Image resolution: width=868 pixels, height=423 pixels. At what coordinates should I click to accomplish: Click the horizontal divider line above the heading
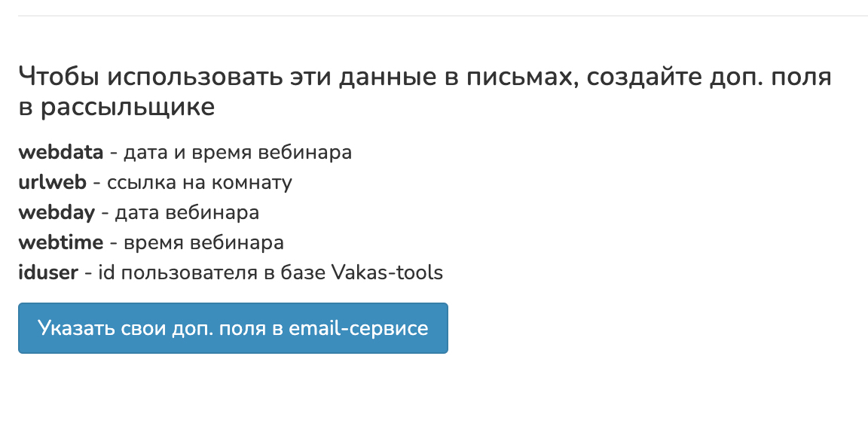[x=443, y=16]
